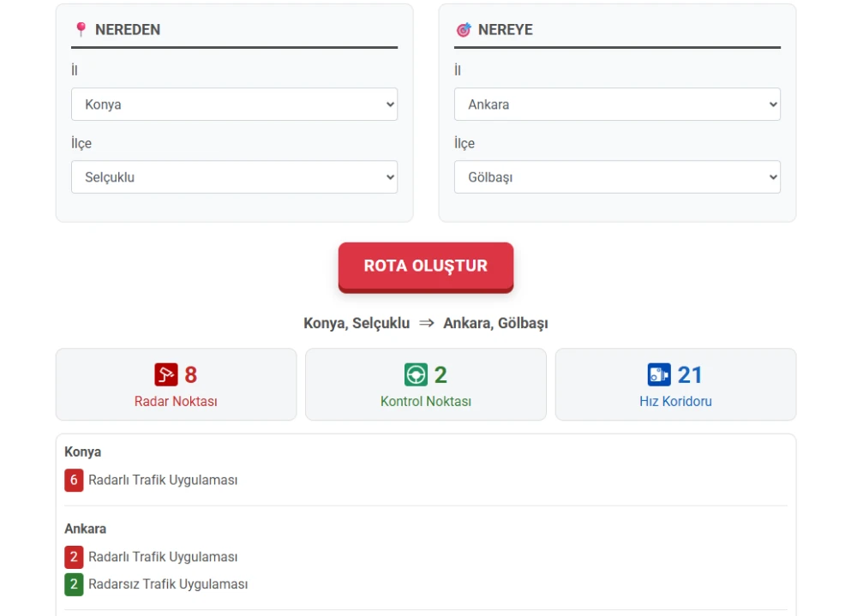Viewport: 857px width, 616px height.
Task: Click Ankara's red badge showing 2
Action: click(74, 557)
